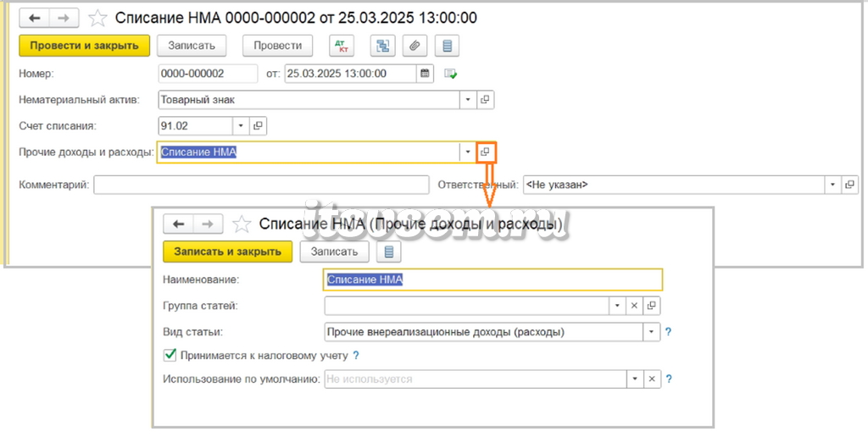Toggle Принимается к налоговому учету checkbox

[170, 355]
